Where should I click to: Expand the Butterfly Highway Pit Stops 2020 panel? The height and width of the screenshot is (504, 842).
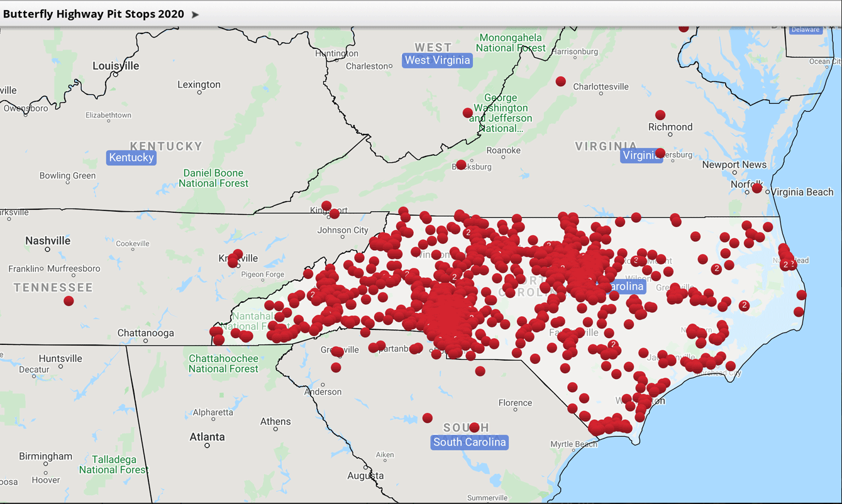[195, 13]
